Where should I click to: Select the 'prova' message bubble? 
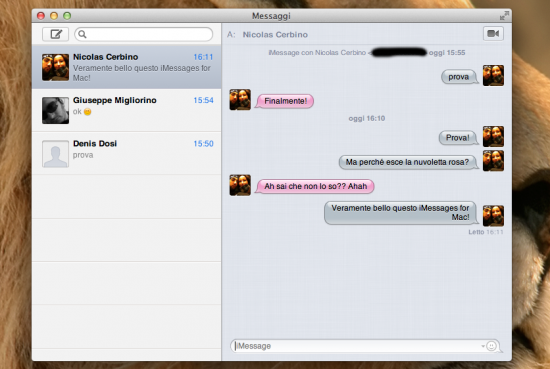click(459, 77)
